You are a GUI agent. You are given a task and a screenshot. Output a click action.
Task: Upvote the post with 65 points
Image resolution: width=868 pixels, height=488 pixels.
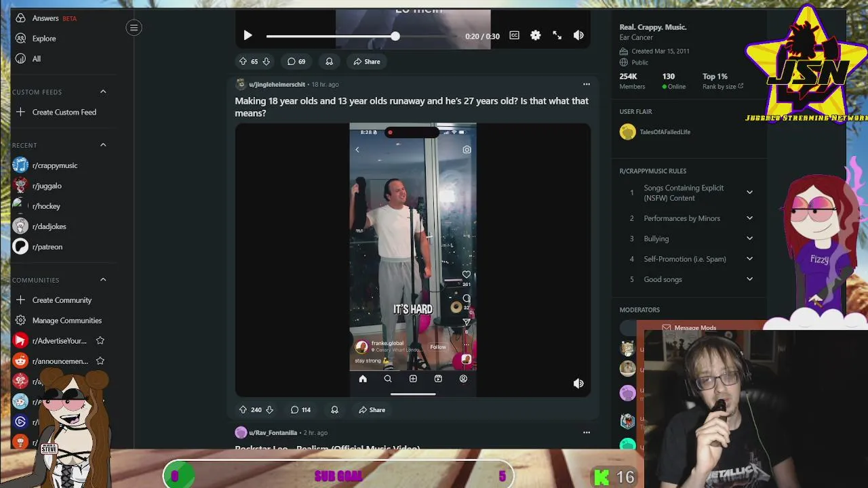coord(243,62)
